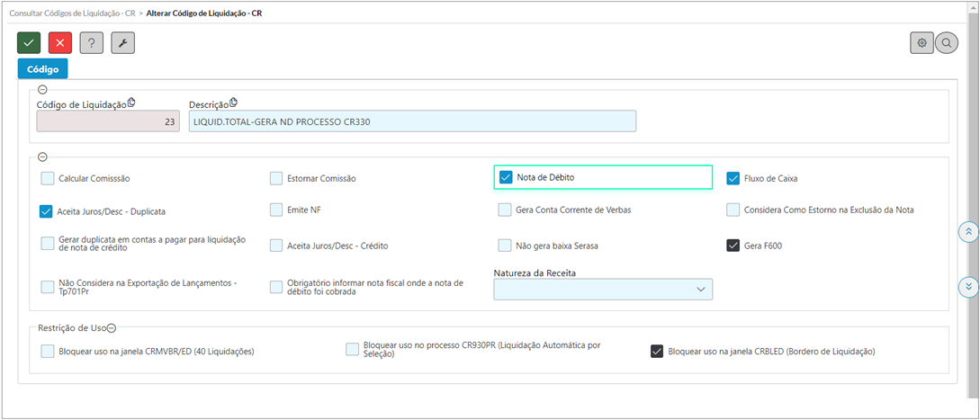Open the wrench tools icon
The width and height of the screenshot is (980, 420).
coord(123,42)
